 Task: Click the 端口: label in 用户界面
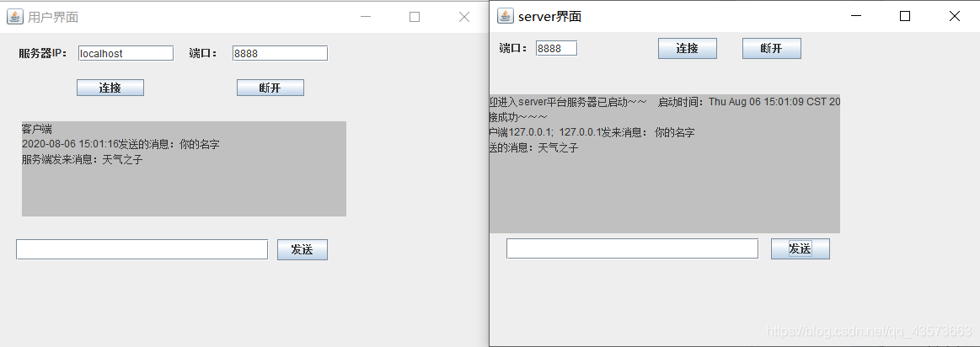203,53
